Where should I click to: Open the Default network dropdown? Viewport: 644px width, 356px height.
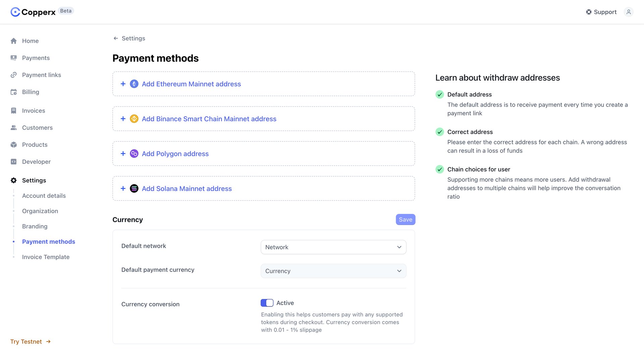[x=333, y=247]
